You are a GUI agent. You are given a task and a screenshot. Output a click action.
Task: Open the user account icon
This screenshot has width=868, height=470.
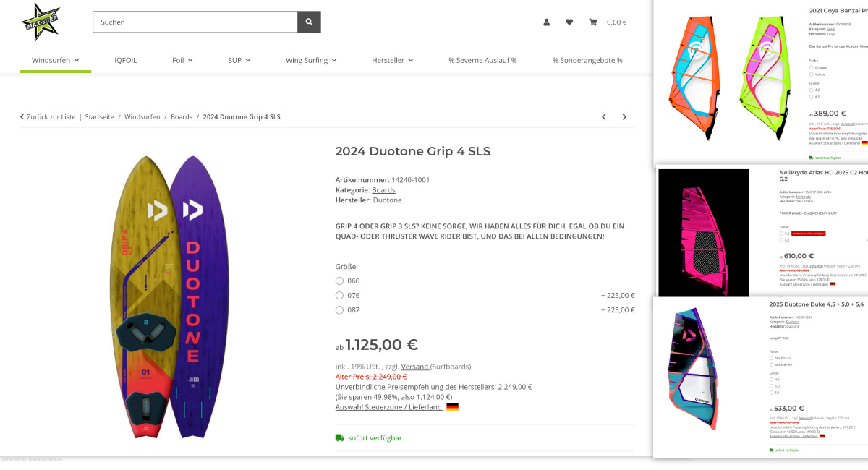click(x=546, y=22)
